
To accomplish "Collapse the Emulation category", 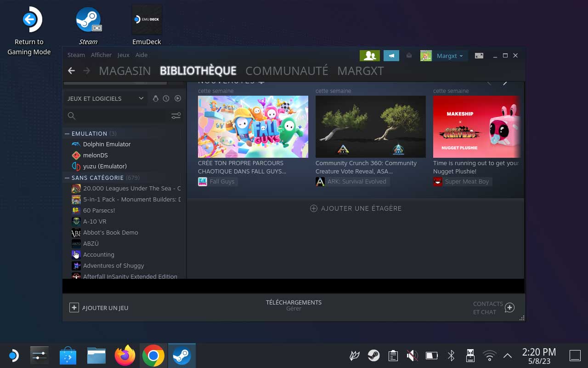I will coord(67,133).
